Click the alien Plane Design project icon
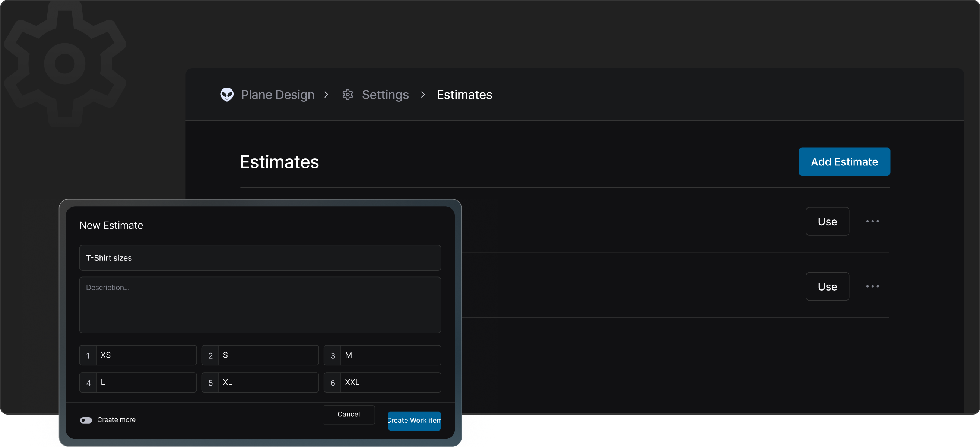This screenshot has width=980, height=447. click(227, 94)
